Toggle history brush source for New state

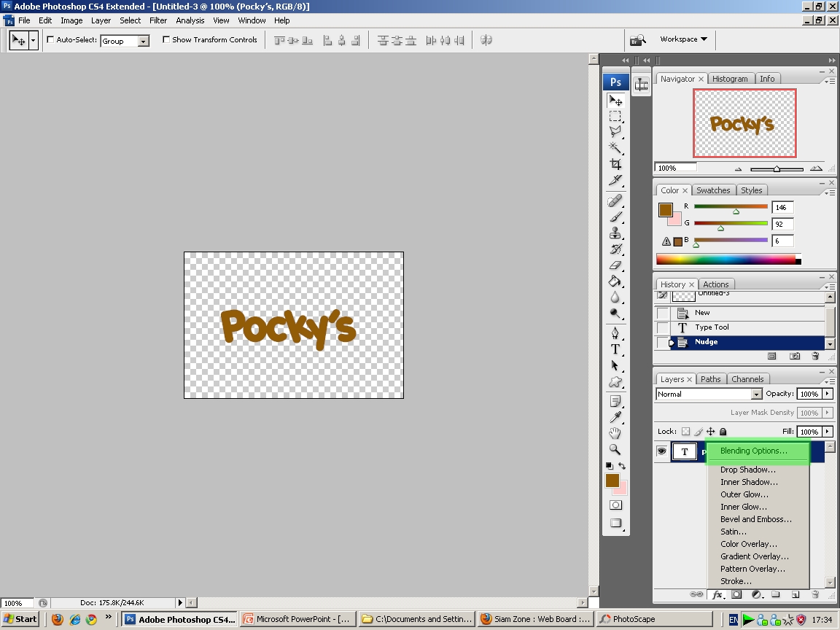(663, 313)
